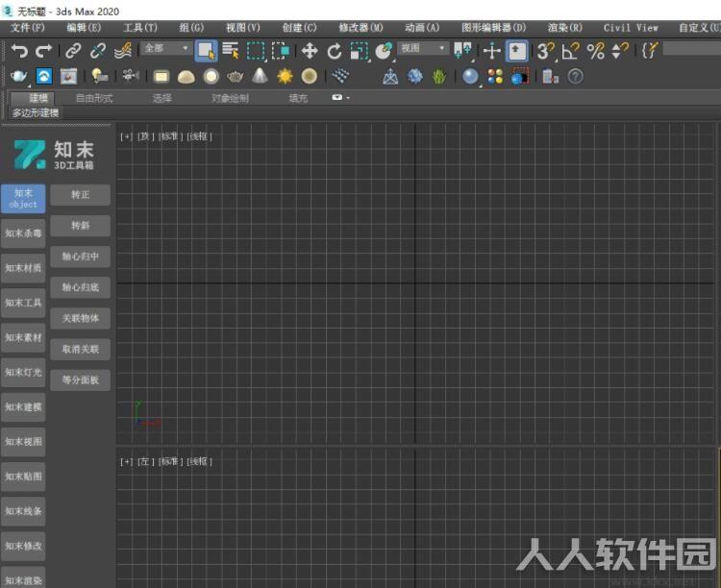Screen dimensions: 721x588
Task: Click the Redo arrow icon
Action: pyautogui.click(x=44, y=51)
